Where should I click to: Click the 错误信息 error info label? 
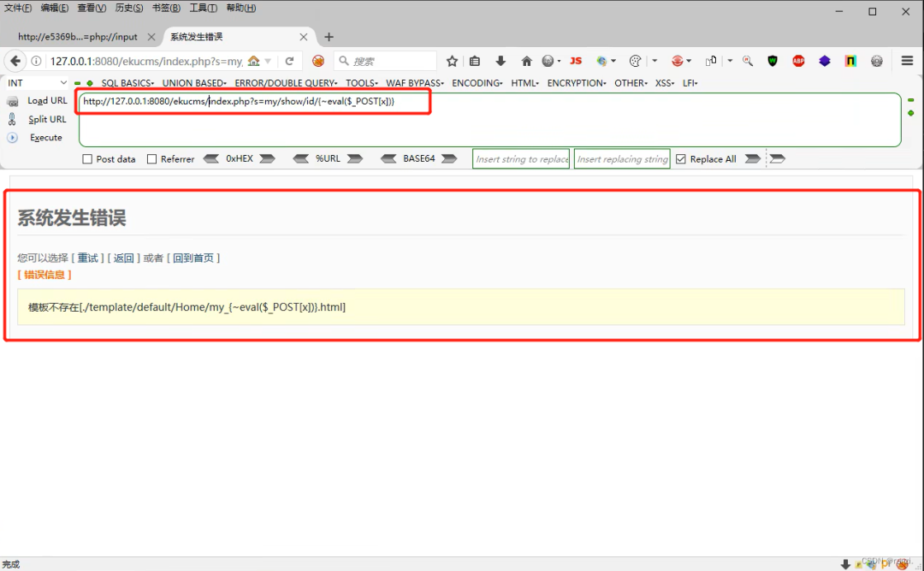(44, 274)
